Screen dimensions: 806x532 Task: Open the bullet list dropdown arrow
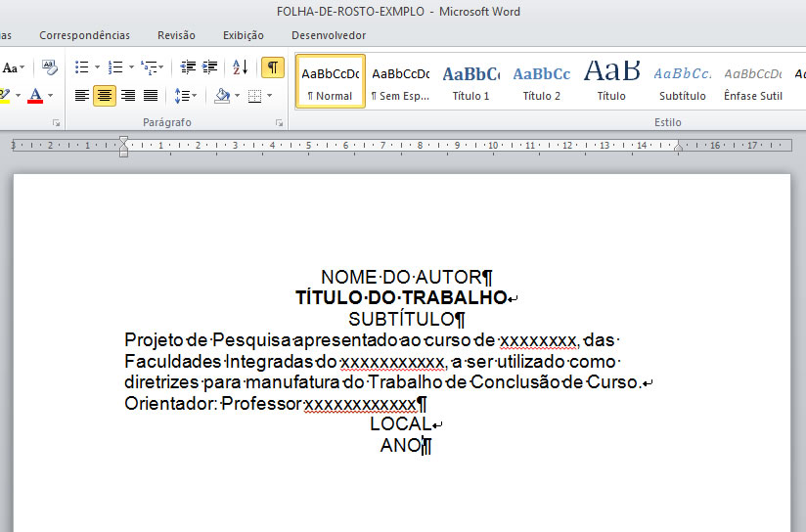coord(97,67)
